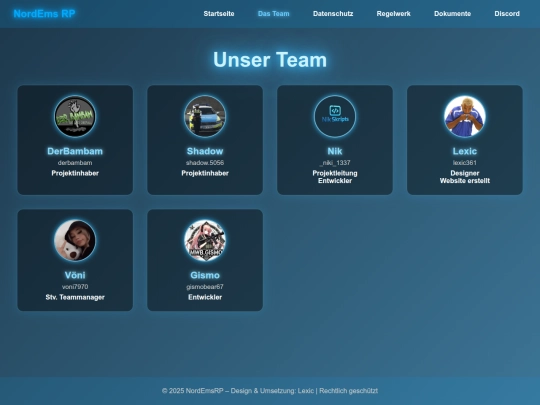
Task: Click Projektleitung Entwickler role text
Action: point(335,177)
